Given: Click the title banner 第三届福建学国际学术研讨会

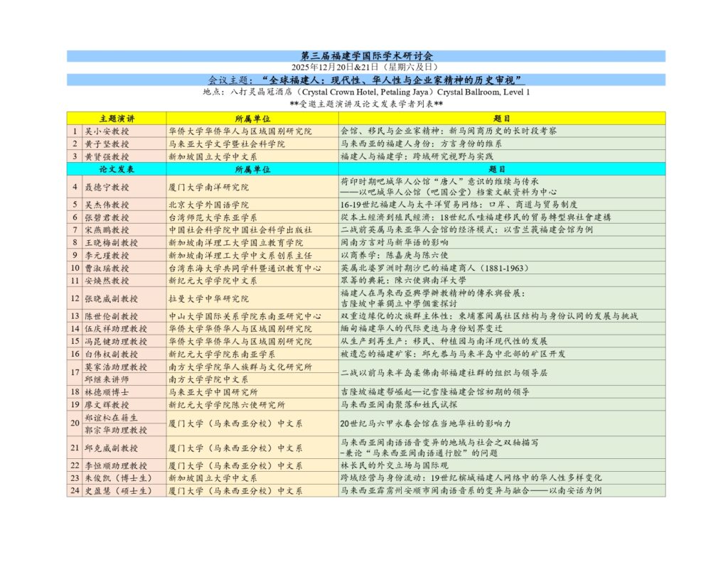Looking at the screenshot, I should click(x=367, y=55).
